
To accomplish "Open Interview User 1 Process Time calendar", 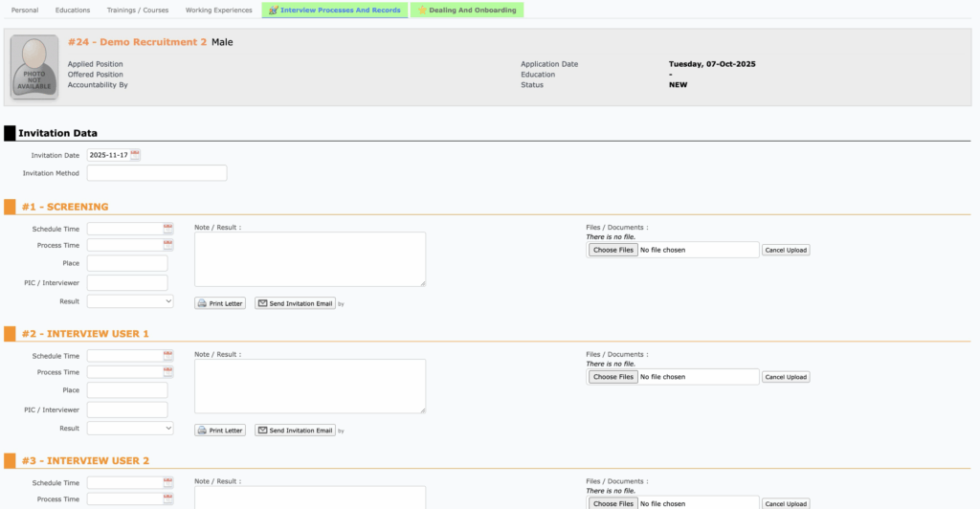I will [168, 372].
